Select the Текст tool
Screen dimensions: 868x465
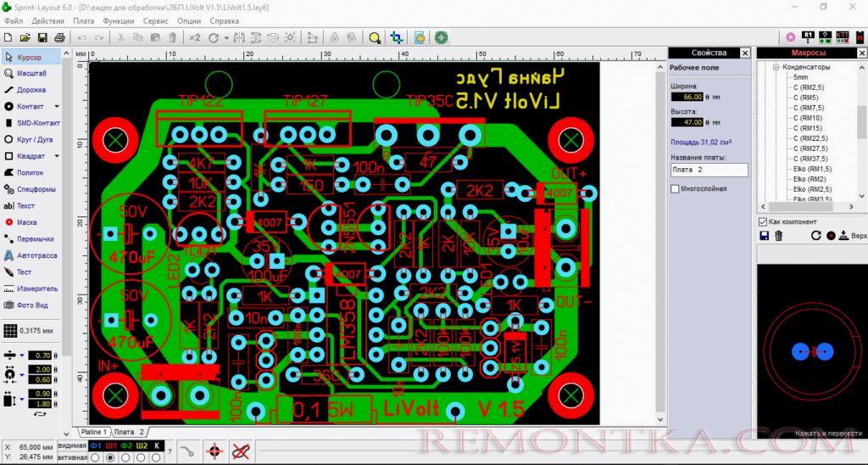click(x=31, y=205)
